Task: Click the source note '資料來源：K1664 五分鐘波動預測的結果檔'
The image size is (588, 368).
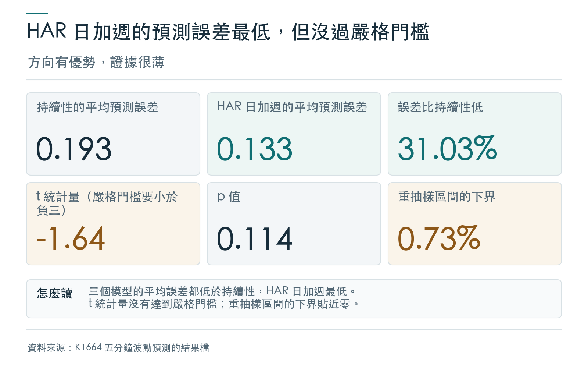Action: coord(118,348)
